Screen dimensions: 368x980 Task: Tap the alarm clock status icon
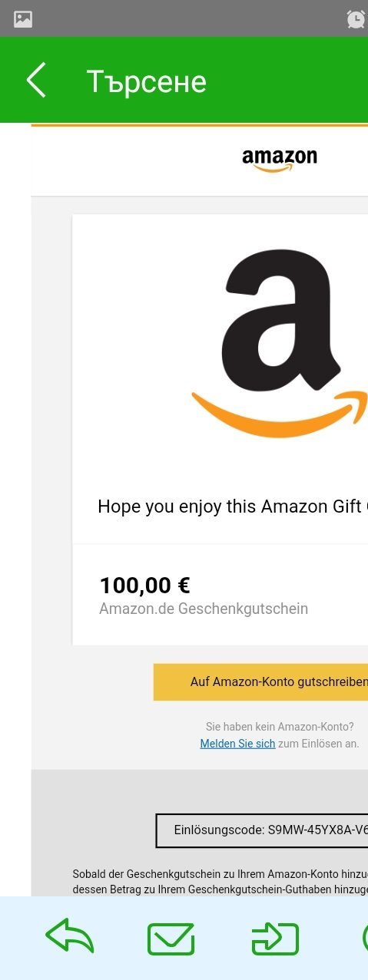356,19
